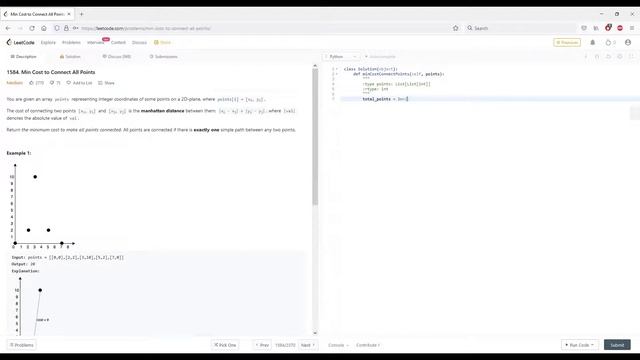Click Add to List
The width and height of the screenshot is (640, 360).
pyautogui.click(x=79, y=83)
